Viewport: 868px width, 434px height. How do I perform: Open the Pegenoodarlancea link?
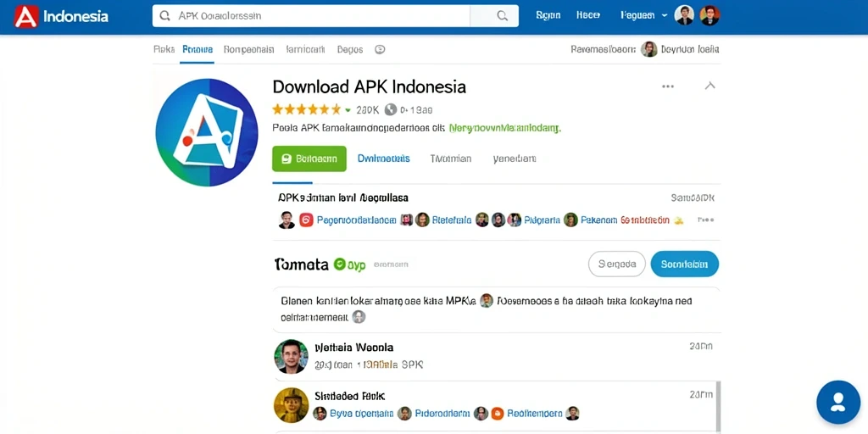pos(357,220)
